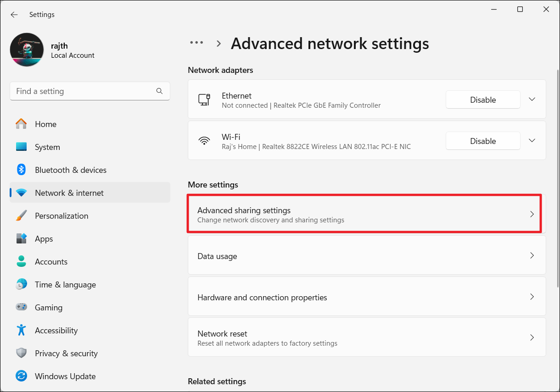560x392 pixels.
Task: Select Accounts in the sidebar
Action: (x=51, y=262)
